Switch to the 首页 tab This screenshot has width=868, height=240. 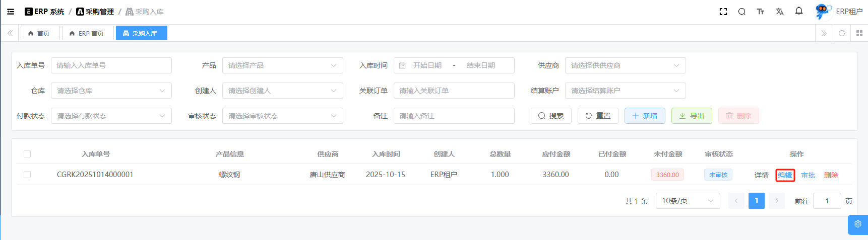pyautogui.click(x=40, y=33)
